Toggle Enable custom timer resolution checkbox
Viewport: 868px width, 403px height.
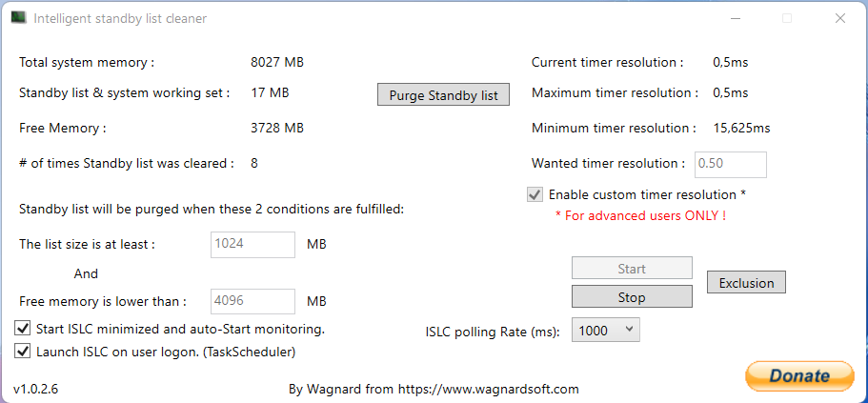[x=535, y=194]
